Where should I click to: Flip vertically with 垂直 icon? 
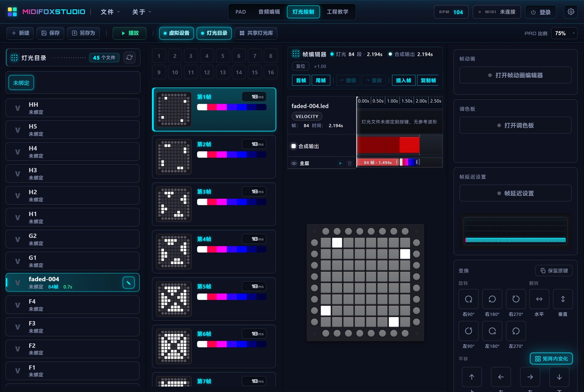(x=563, y=299)
